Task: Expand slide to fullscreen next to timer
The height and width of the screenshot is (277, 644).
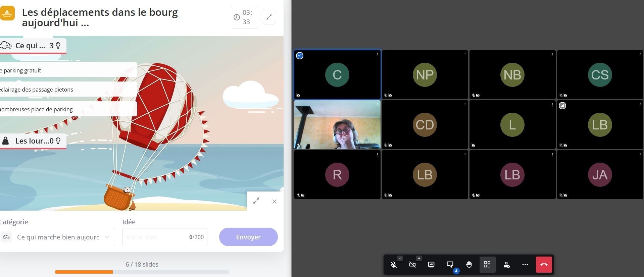Action: (269, 17)
